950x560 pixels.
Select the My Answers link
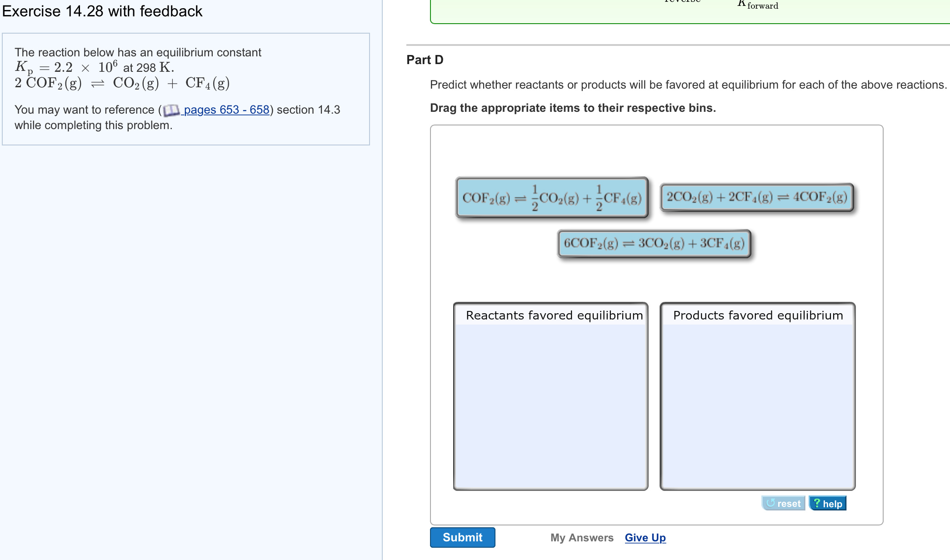582,538
